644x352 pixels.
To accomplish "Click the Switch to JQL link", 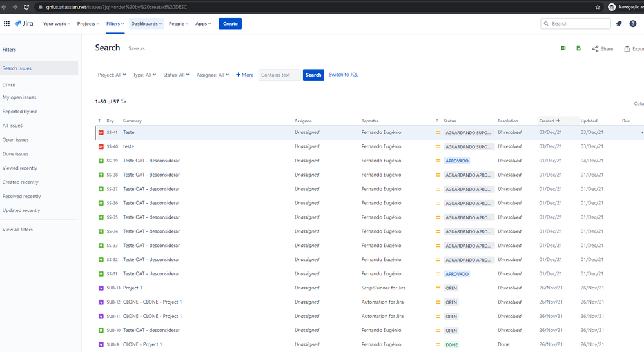I will [343, 75].
